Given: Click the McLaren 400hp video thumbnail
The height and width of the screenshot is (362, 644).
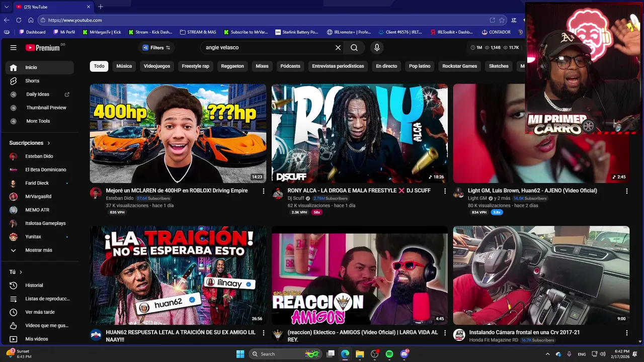Looking at the screenshot, I should click(178, 133).
